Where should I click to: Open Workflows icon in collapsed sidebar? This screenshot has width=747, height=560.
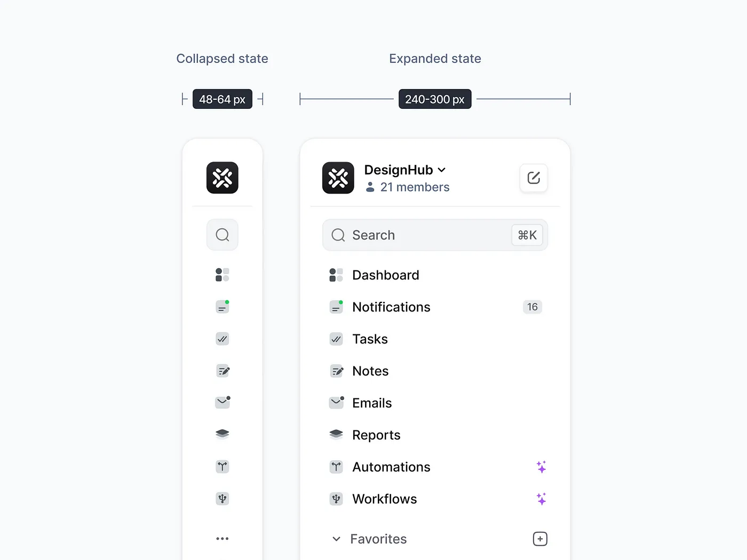tap(222, 499)
